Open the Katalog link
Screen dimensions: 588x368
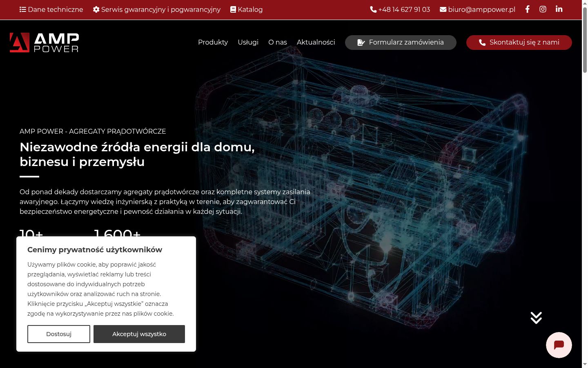coord(247,9)
